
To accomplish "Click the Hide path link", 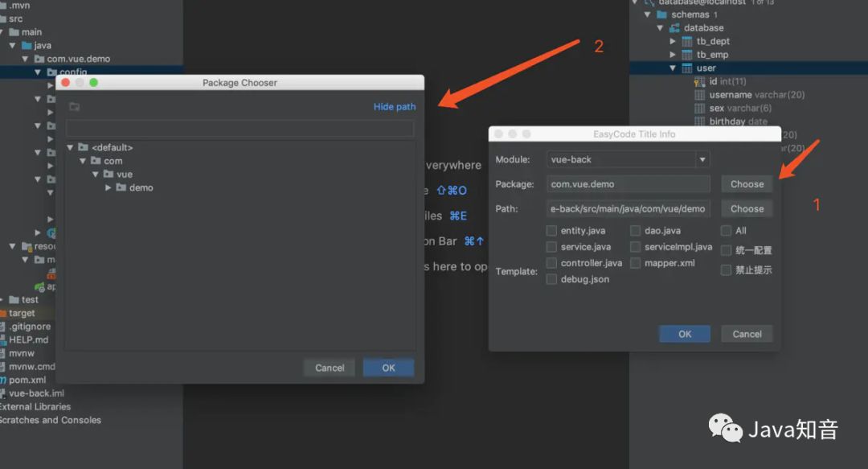I will click(x=395, y=106).
